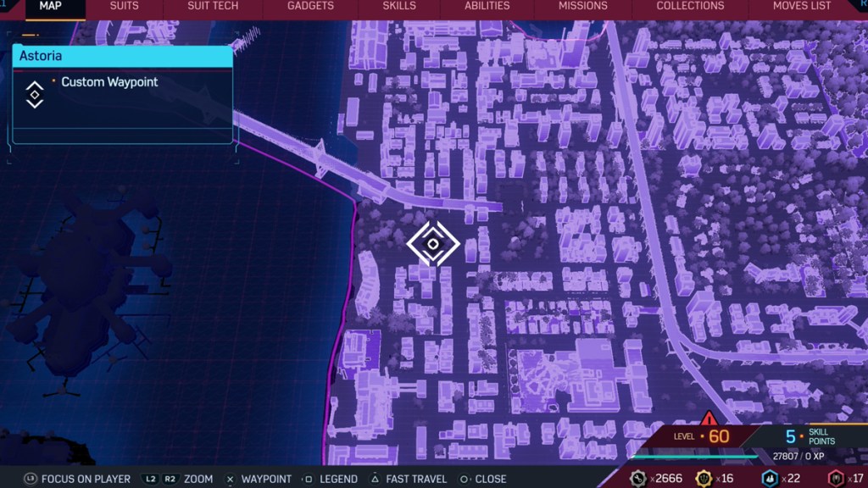Click the Custom Waypoint icon in Astoria panel
Image resolution: width=868 pixels, height=488 pixels.
[34, 94]
